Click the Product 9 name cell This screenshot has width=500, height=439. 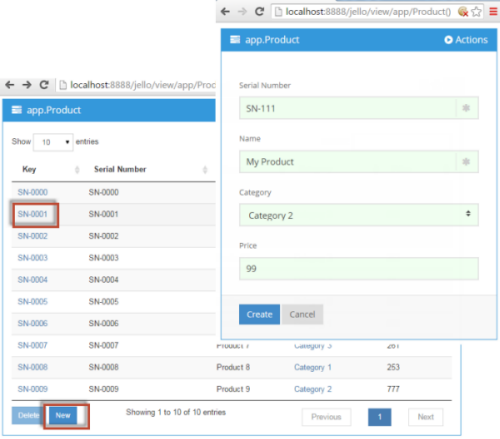(x=233, y=389)
